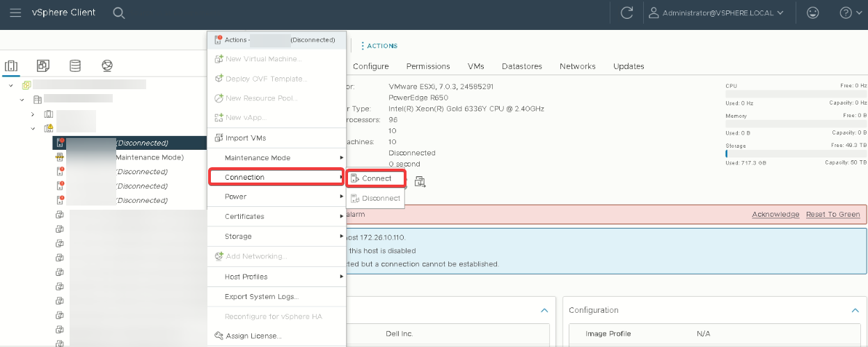Click the greyed Disconnect submenu entry
Image resolution: width=868 pixels, height=347 pixels.
pos(375,198)
